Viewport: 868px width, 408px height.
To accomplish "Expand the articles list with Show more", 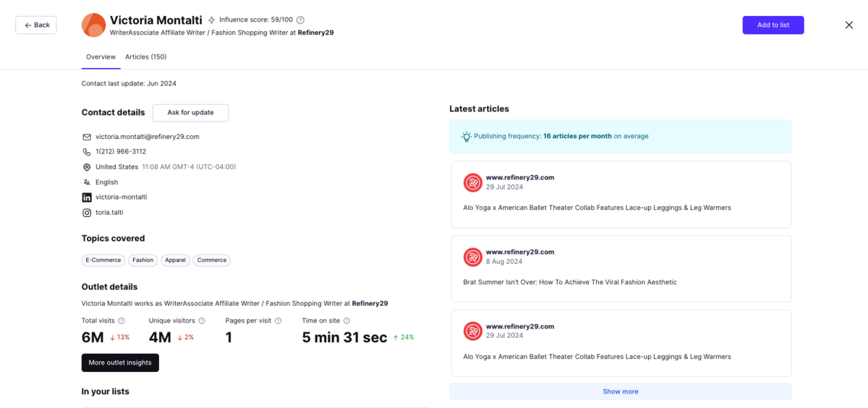I will [620, 391].
